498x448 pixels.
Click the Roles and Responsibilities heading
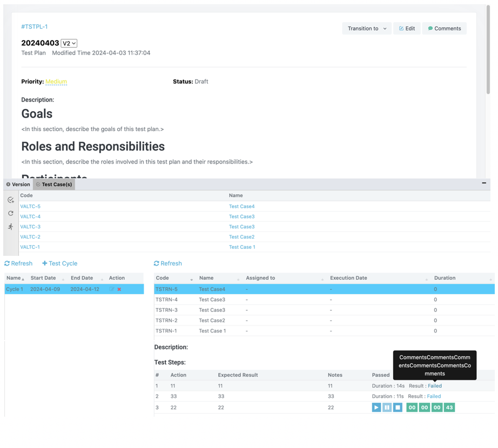pyautogui.click(x=93, y=147)
